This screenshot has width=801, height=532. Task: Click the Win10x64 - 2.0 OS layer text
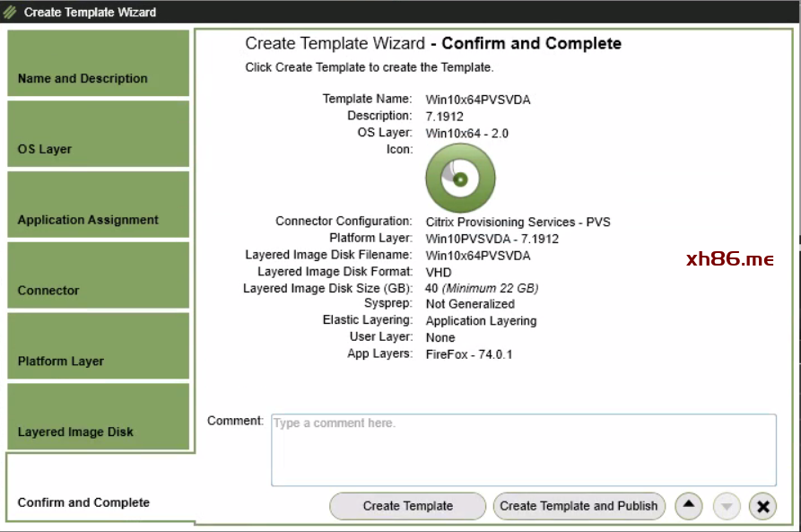coord(466,134)
